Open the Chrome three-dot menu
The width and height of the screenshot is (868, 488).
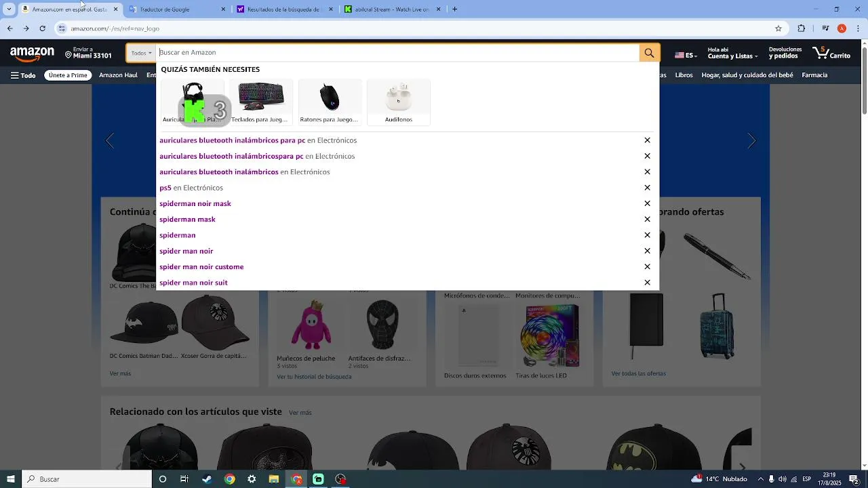856,28
